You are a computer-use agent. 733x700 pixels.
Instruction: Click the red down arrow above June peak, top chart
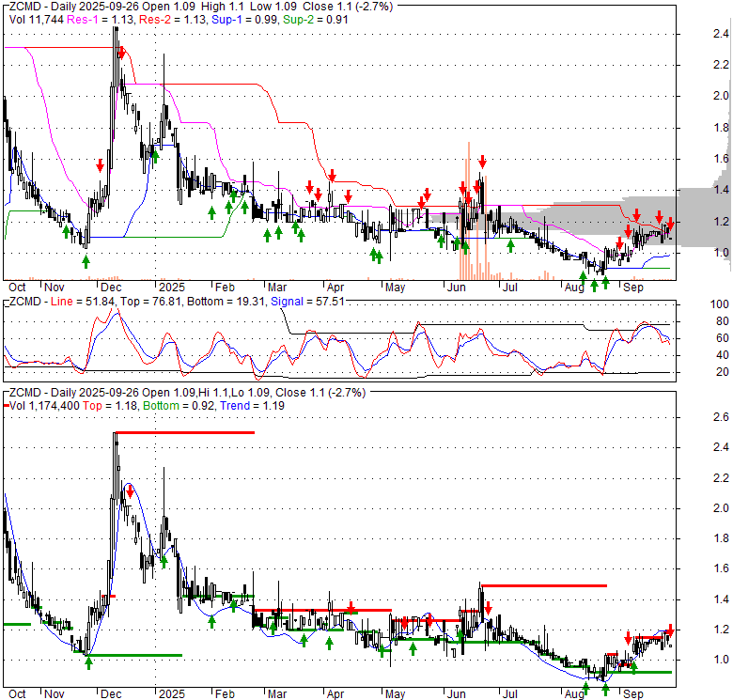(x=482, y=163)
